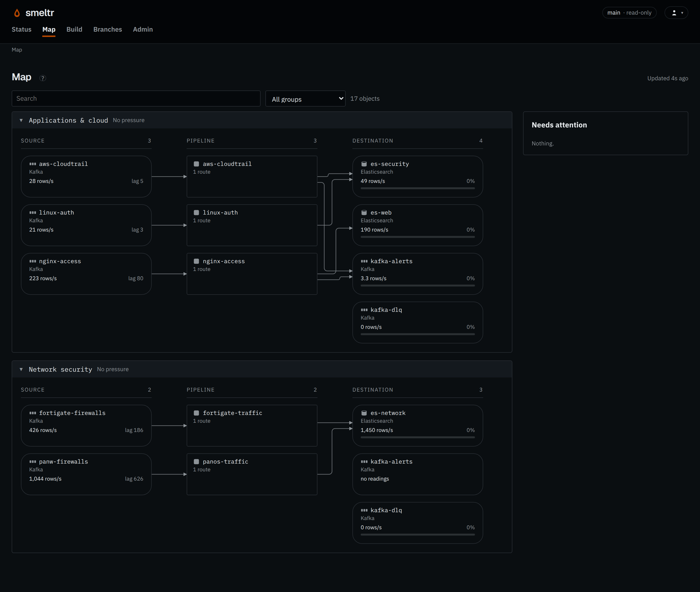Focus the Search input field
This screenshot has width=700, height=592.
[136, 99]
